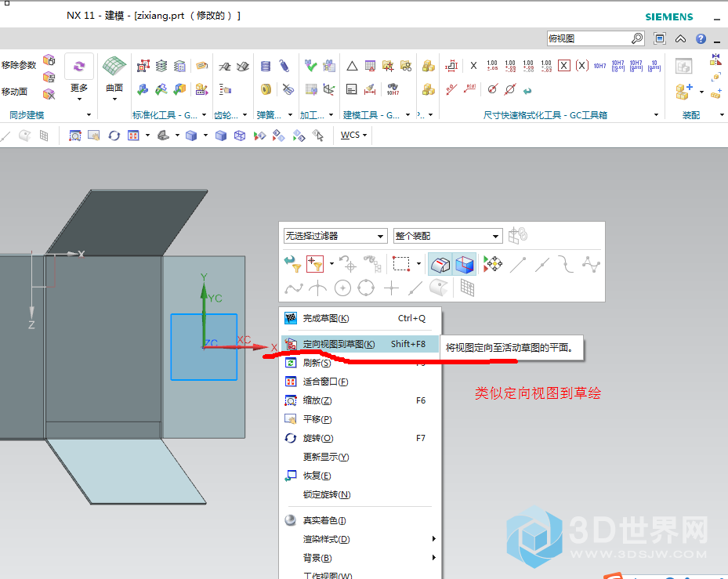
Task: Click the add component icon in 装配 group
Action: (x=684, y=92)
